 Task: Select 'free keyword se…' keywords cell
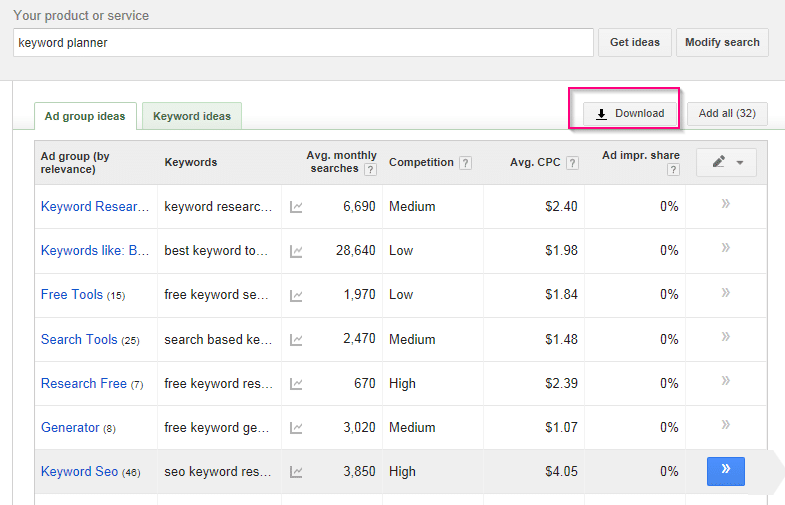(216, 295)
